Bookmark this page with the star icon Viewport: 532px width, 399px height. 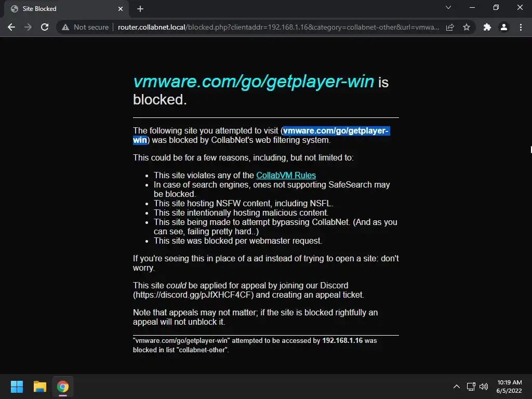tap(467, 27)
